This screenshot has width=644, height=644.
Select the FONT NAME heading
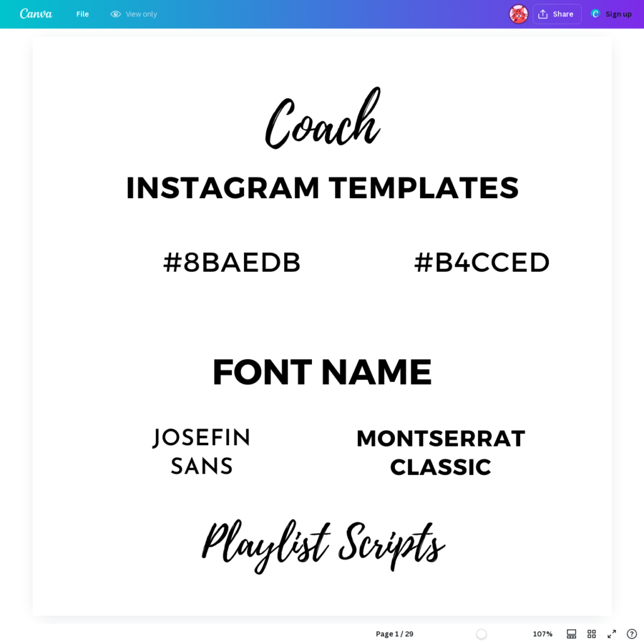(323, 372)
